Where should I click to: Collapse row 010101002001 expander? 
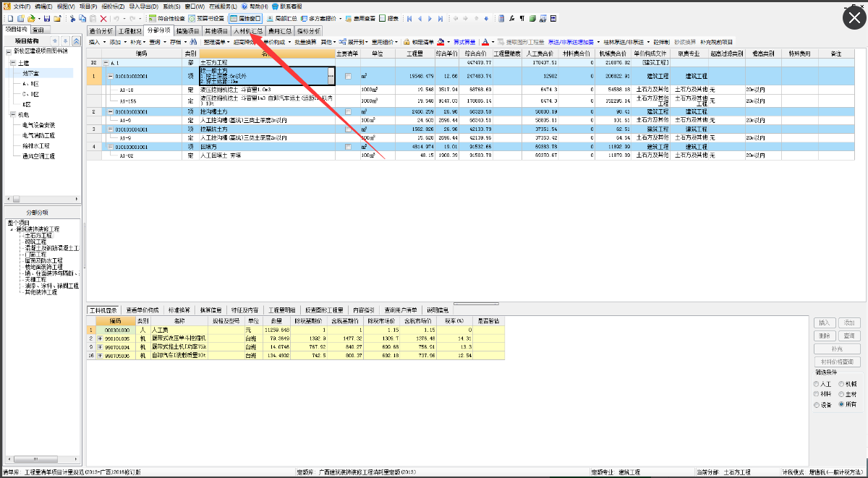(x=110, y=76)
